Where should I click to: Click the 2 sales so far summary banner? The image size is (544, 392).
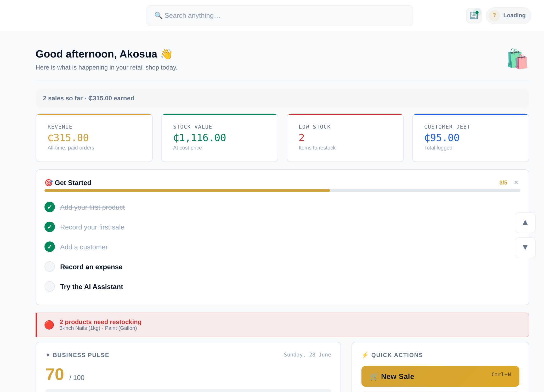[282, 98]
